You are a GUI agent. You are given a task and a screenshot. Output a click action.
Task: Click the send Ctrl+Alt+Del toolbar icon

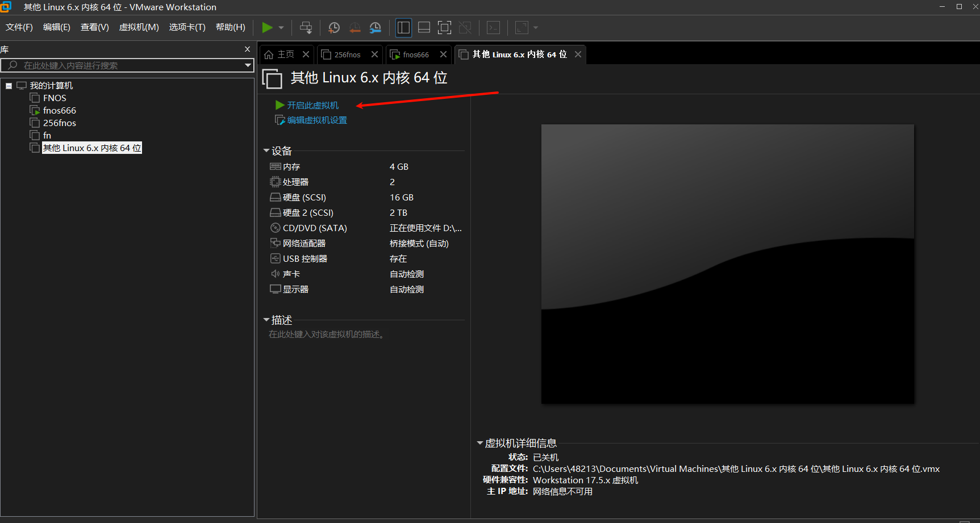tap(306, 27)
